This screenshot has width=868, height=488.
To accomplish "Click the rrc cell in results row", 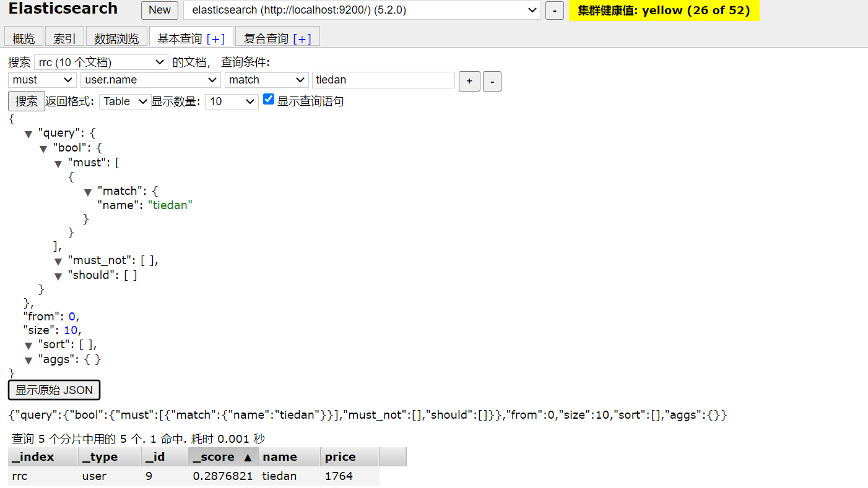I will pos(43,476).
